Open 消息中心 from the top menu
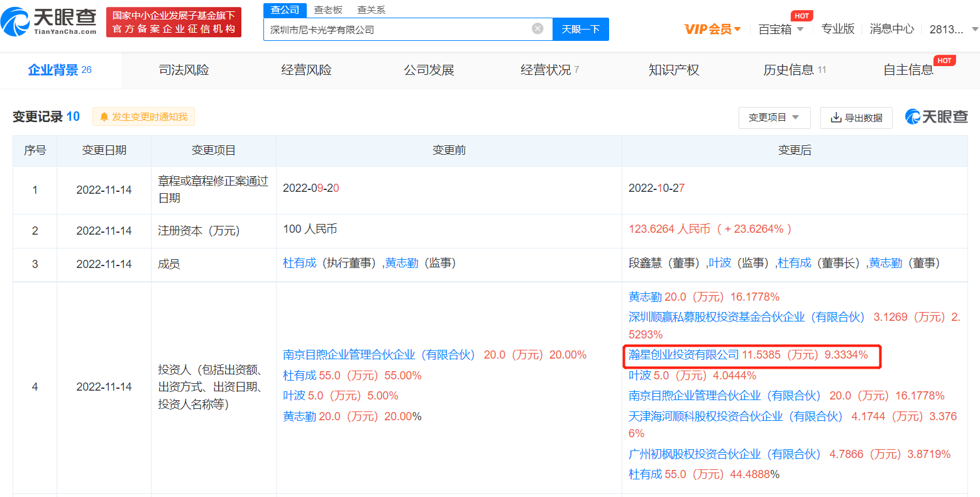This screenshot has height=497, width=980. tap(891, 28)
